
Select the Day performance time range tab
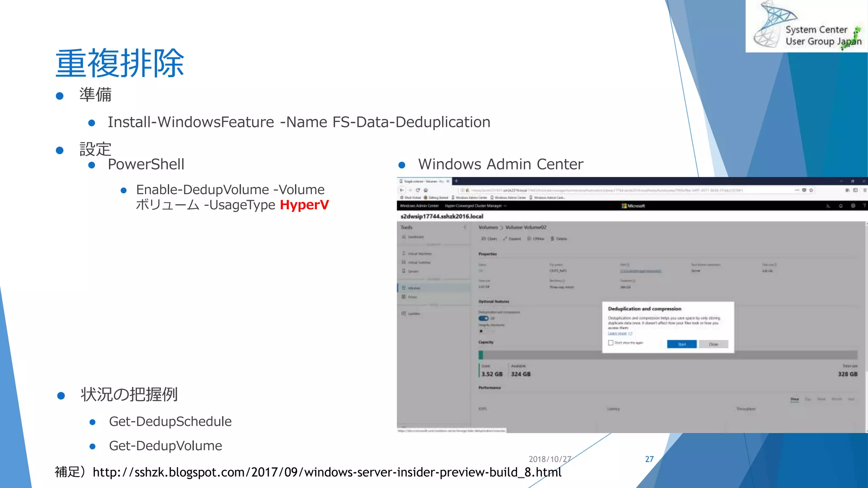click(x=808, y=399)
